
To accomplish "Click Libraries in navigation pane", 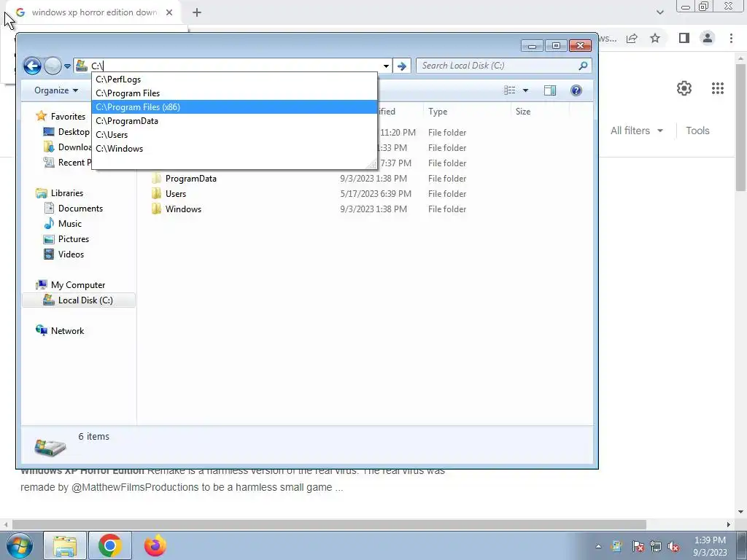I will (x=66, y=192).
